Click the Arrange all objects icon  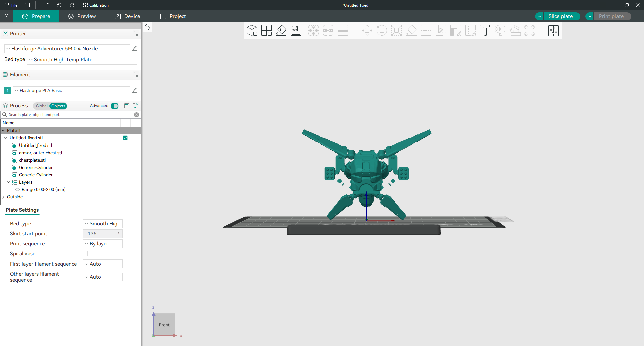[x=296, y=31]
